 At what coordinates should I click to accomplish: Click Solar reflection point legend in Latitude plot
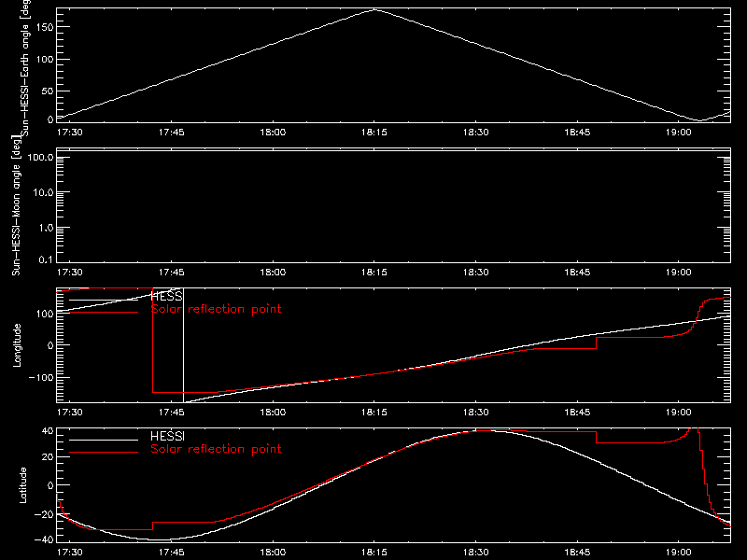216,449
